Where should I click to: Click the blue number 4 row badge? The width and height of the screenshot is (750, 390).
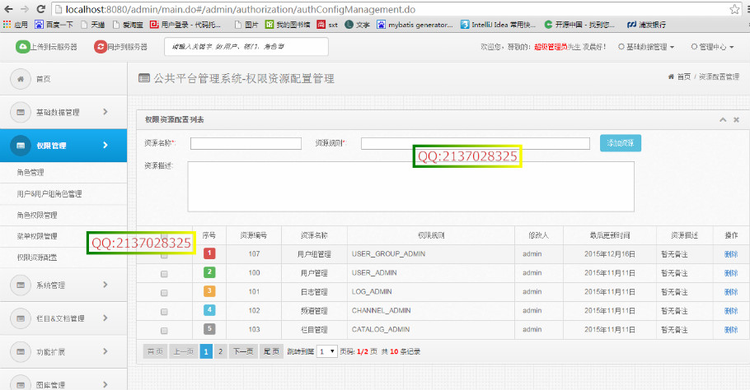210,310
